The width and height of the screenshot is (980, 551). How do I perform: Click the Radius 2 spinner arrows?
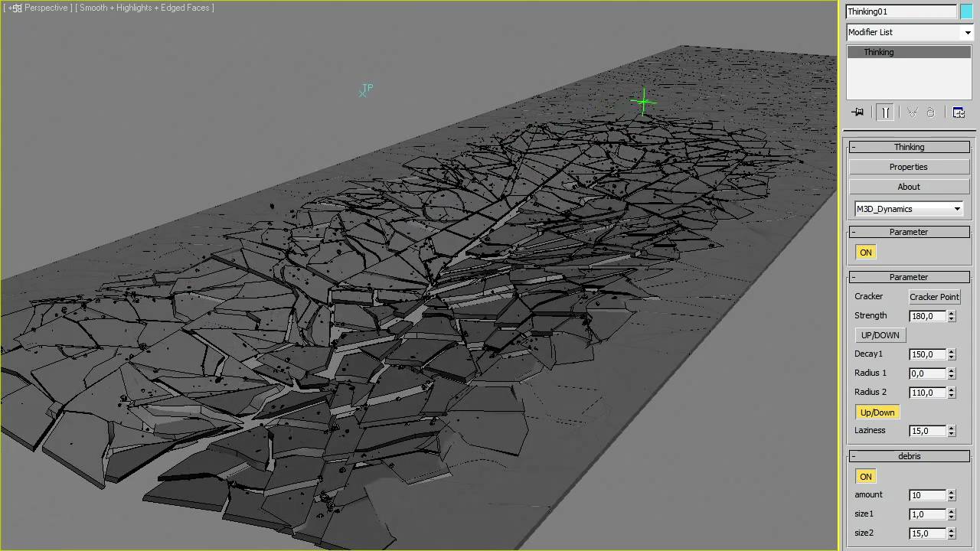tap(952, 393)
